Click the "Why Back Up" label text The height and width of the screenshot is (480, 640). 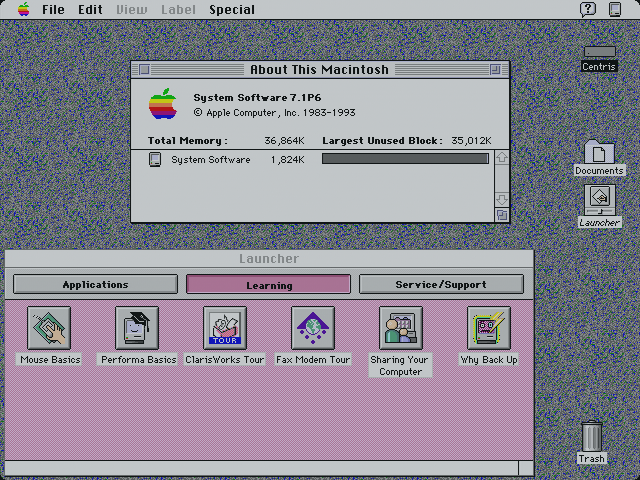click(x=489, y=360)
